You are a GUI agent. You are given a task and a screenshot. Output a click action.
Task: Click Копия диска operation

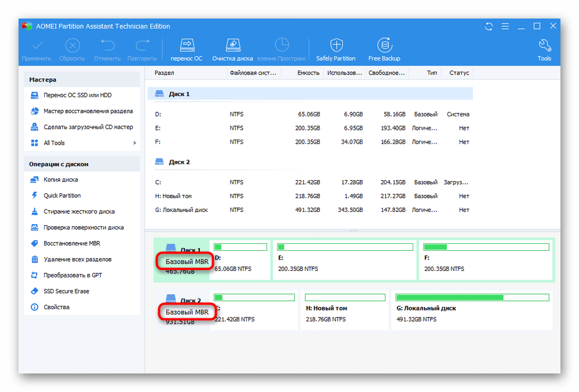pyautogui.click(x=60, y=180)
